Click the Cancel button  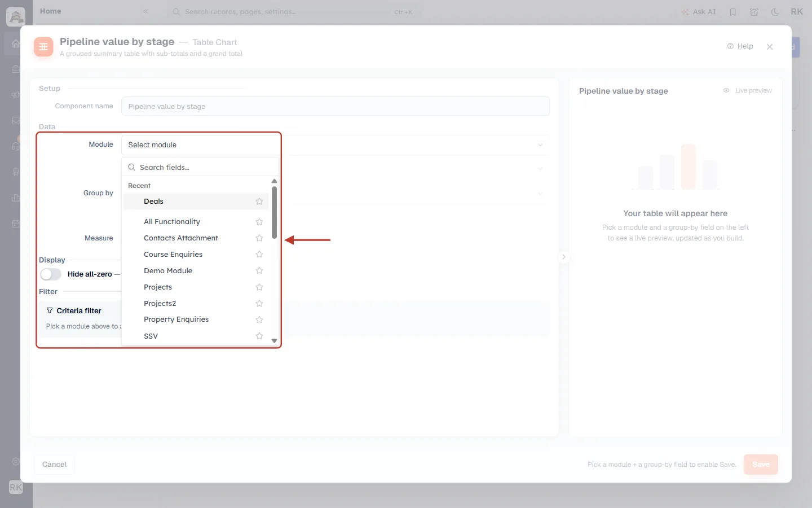click(54, 465)
